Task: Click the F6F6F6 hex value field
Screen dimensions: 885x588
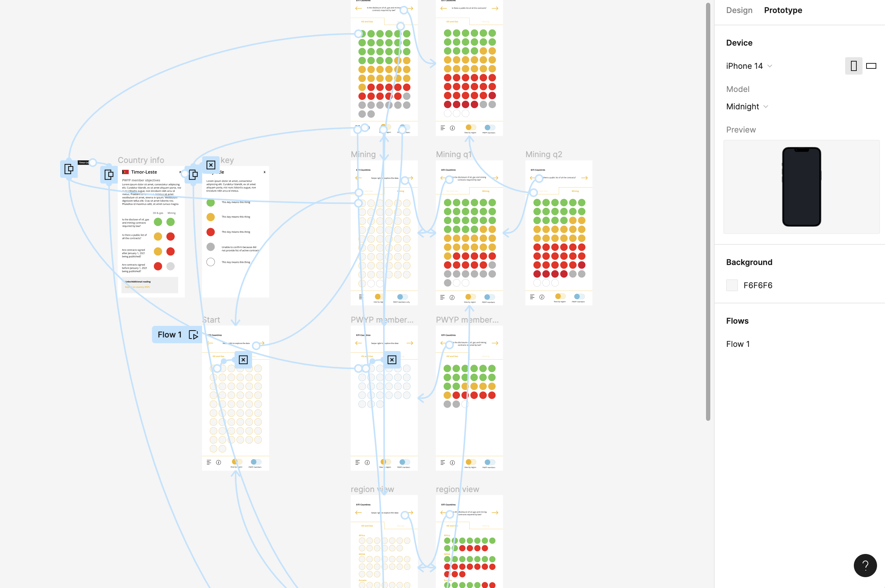Action: pyautogui.click(x=757, y=285)
